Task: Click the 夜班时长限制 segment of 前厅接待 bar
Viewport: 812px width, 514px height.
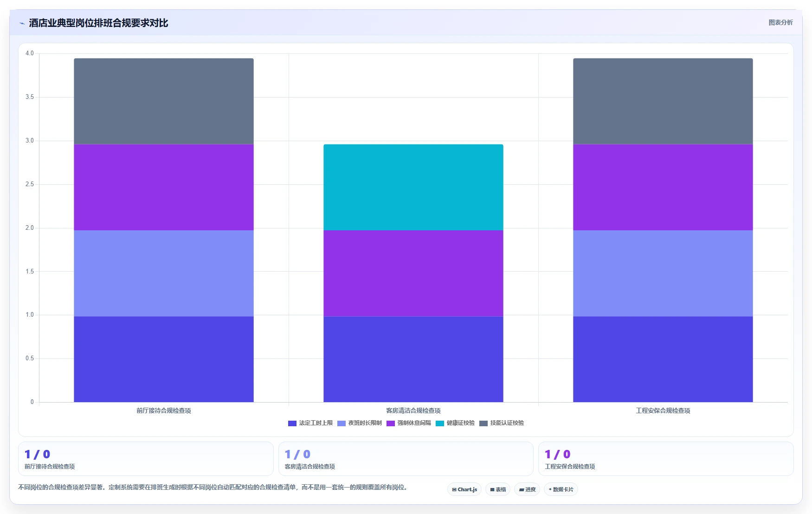Action: click(164, 273)
